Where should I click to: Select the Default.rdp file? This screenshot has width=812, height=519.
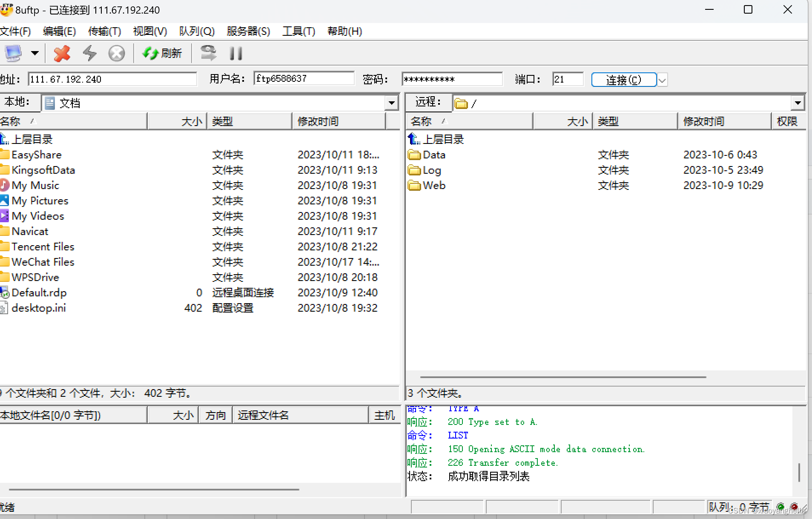pyautogui.click(x=34, y=292)
